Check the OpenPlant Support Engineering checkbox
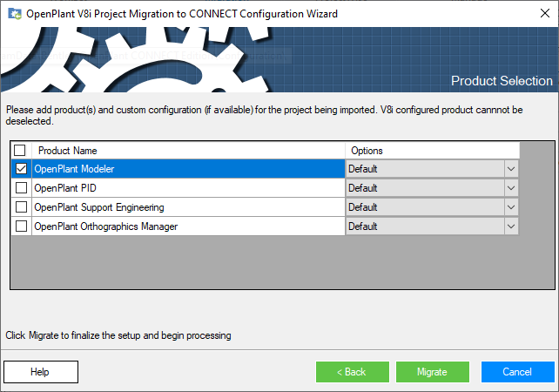This screenshot has height=392, width=559. pos(22,206)
